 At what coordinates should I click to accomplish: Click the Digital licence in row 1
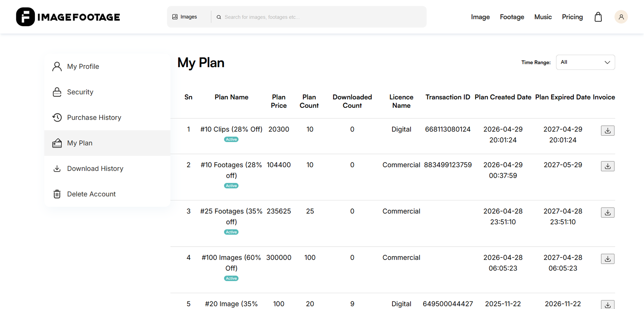pos(401,129)
